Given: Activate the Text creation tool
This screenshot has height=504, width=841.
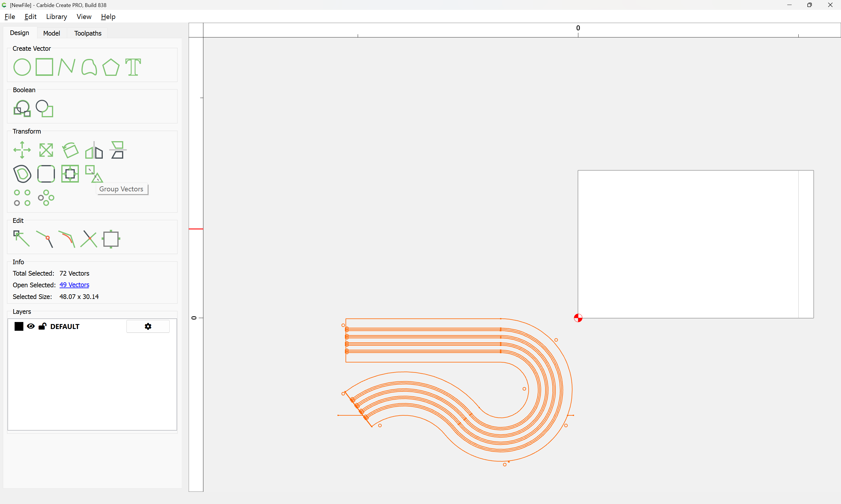Looking at the screenshot, I should (x=133, y=67).
